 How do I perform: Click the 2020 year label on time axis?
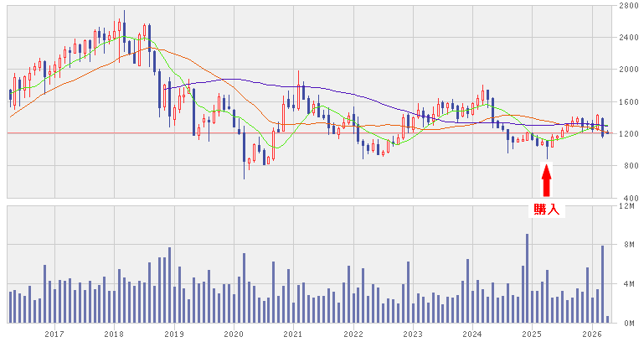233,334
